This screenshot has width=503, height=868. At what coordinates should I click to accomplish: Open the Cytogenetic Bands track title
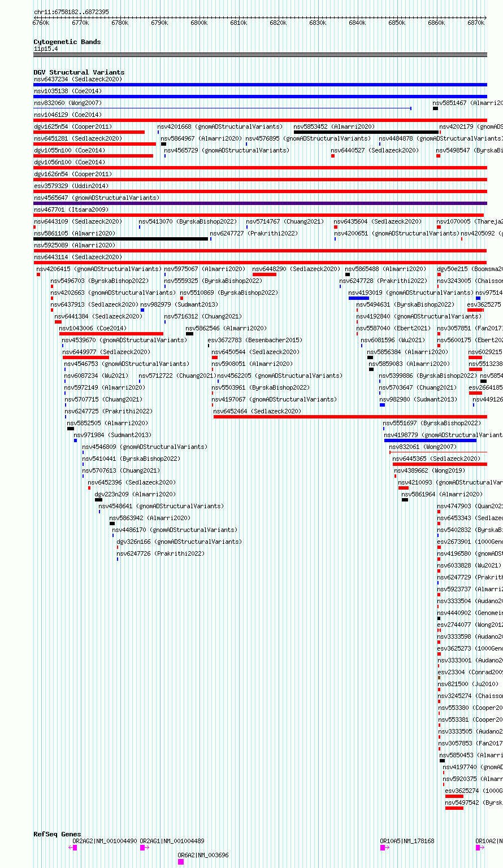tap(67, 42)
